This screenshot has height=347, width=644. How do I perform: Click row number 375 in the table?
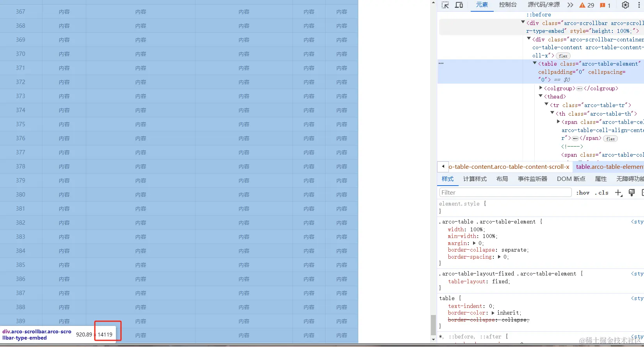(21, 124)
